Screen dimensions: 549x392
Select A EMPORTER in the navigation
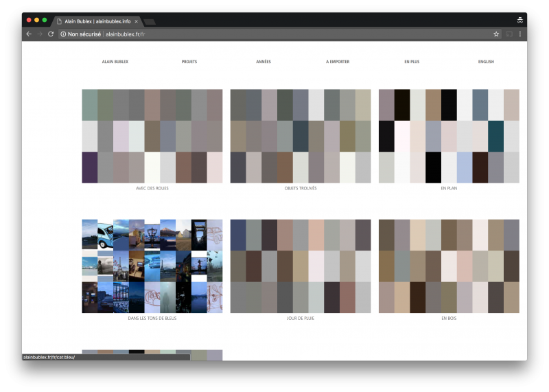click(x=338, y=62)
